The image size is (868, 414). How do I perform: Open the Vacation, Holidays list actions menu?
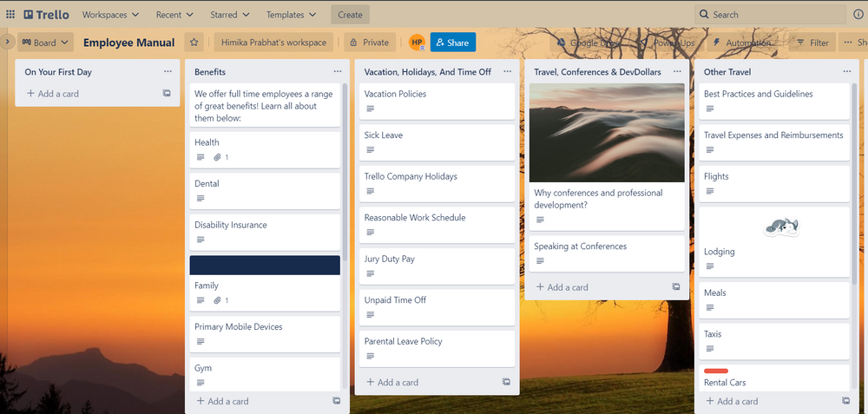508,71
